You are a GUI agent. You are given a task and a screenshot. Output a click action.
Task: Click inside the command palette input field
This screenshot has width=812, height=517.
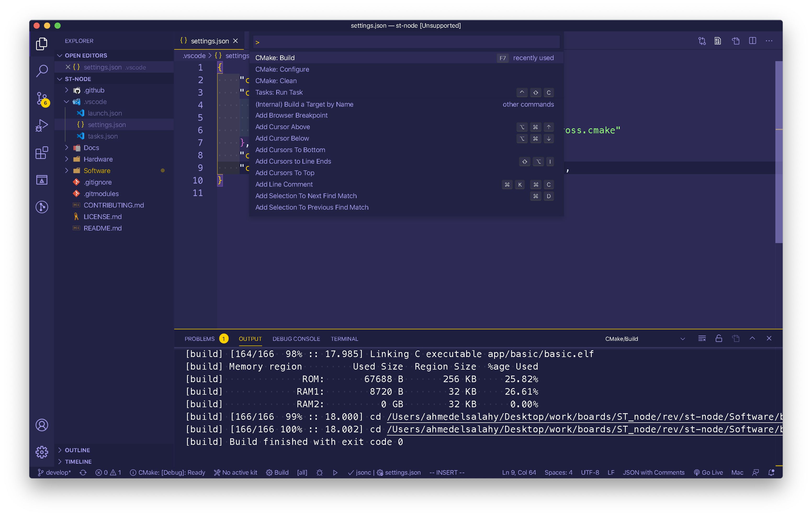(x=405, y=42)
